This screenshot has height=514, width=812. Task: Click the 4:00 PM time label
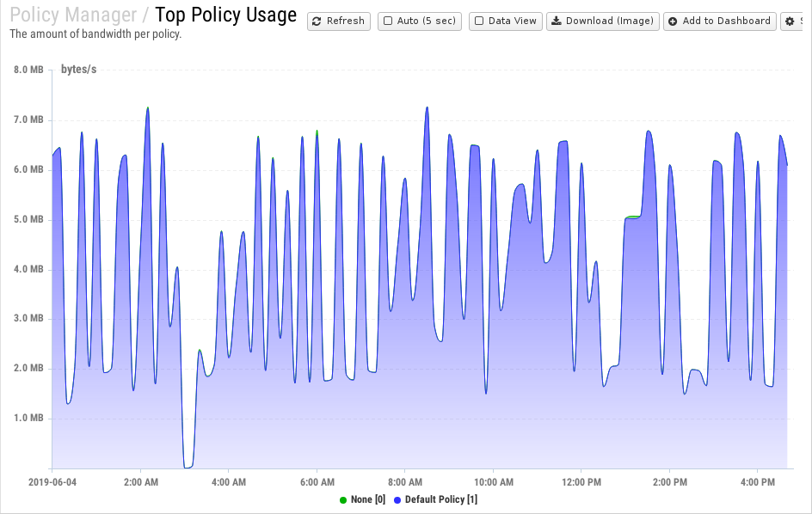(758, 482)
